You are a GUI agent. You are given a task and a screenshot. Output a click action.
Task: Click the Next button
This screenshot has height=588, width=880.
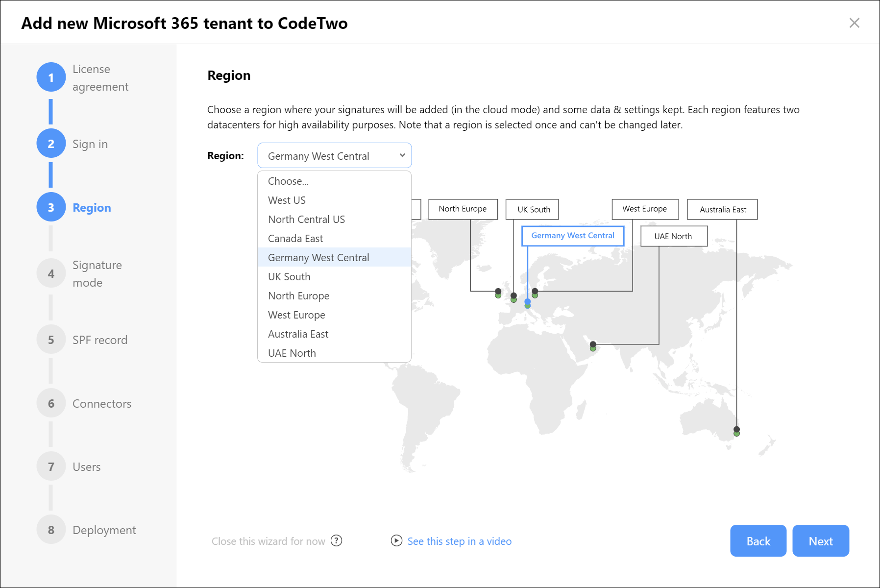pyautogui.click(x=821, y=540)
